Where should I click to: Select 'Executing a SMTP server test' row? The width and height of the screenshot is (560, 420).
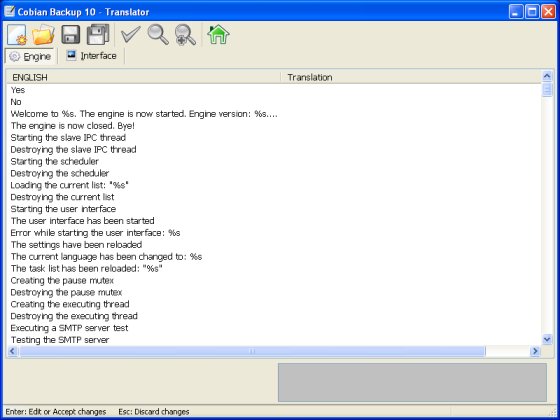click(274, 328)
